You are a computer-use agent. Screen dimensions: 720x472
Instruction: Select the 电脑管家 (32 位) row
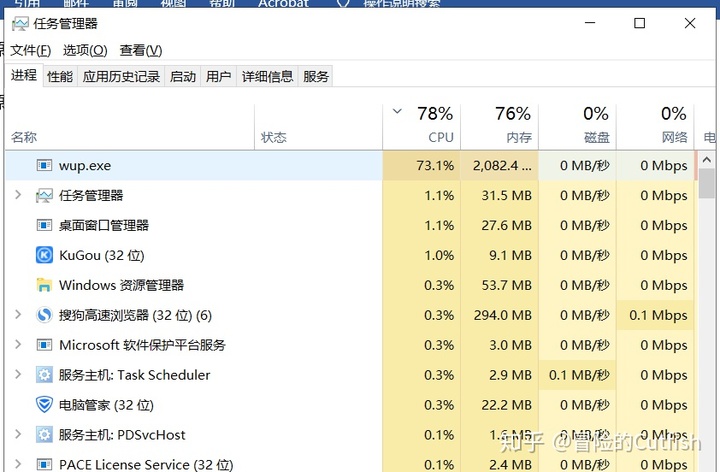[349, 405]
